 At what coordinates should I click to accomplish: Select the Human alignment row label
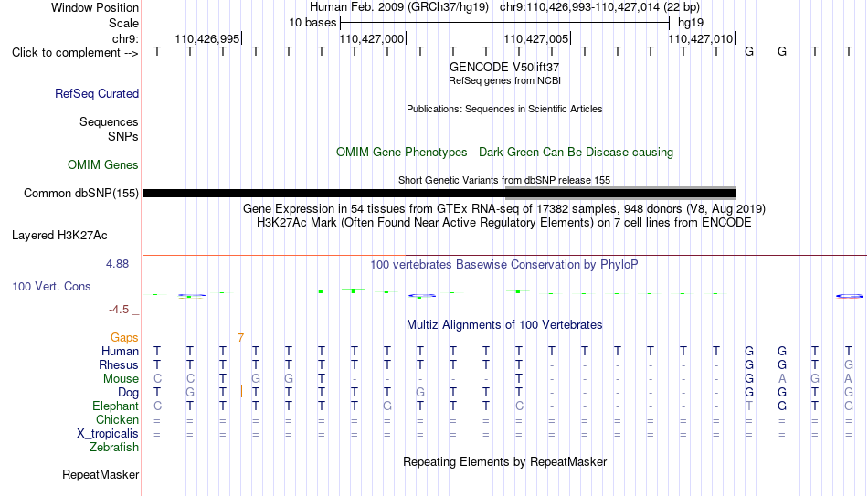click(120, 351)
